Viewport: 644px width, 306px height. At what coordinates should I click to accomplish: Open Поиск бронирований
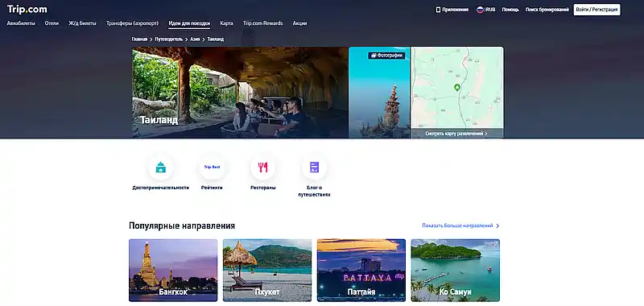[x=547, y=10]
